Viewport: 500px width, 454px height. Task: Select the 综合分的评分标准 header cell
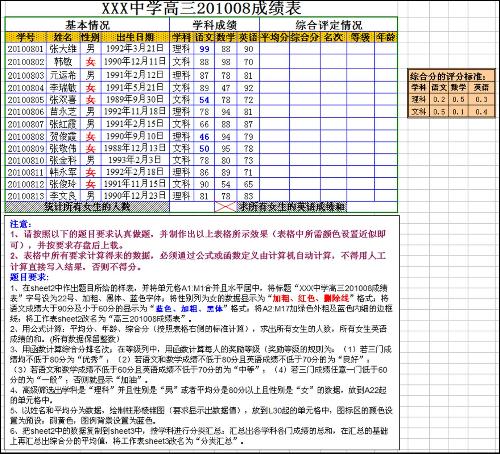click(452, 76)
